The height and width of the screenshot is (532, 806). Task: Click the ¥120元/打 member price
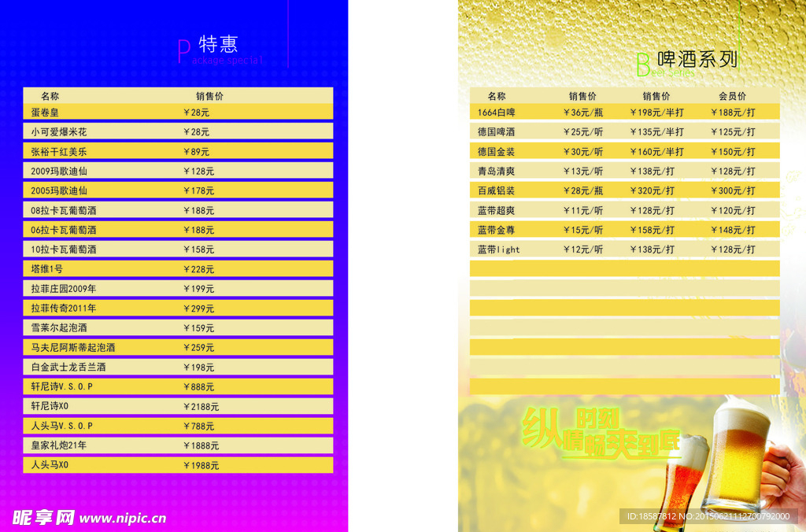pos(733,210)
